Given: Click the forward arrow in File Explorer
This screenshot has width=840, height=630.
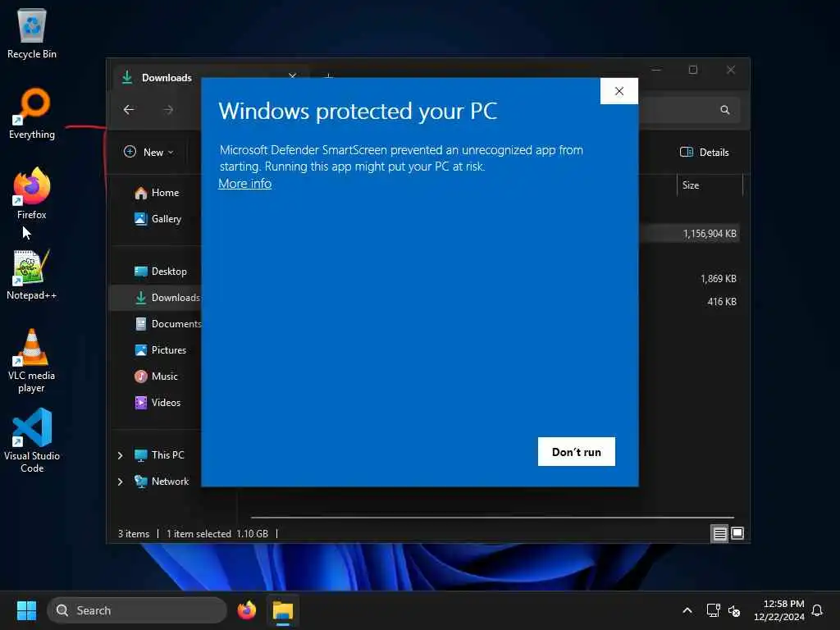Looking at the screenshot, I should tap(168, 110).
